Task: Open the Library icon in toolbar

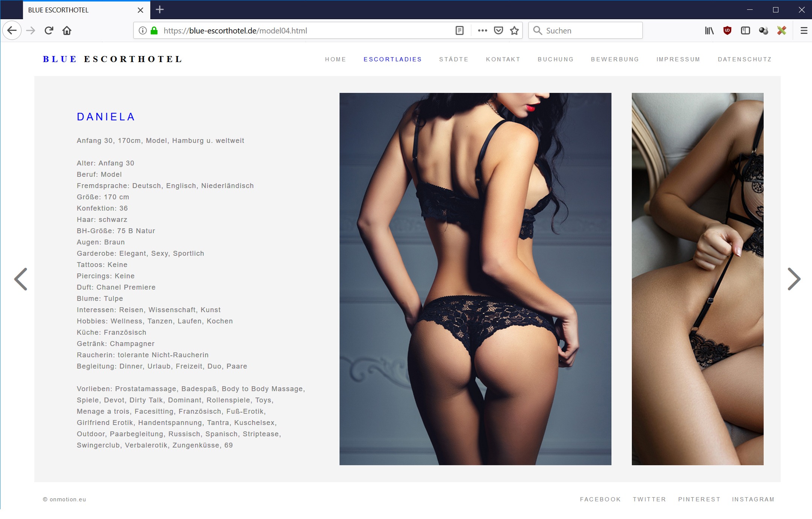Action: [709, 30]
